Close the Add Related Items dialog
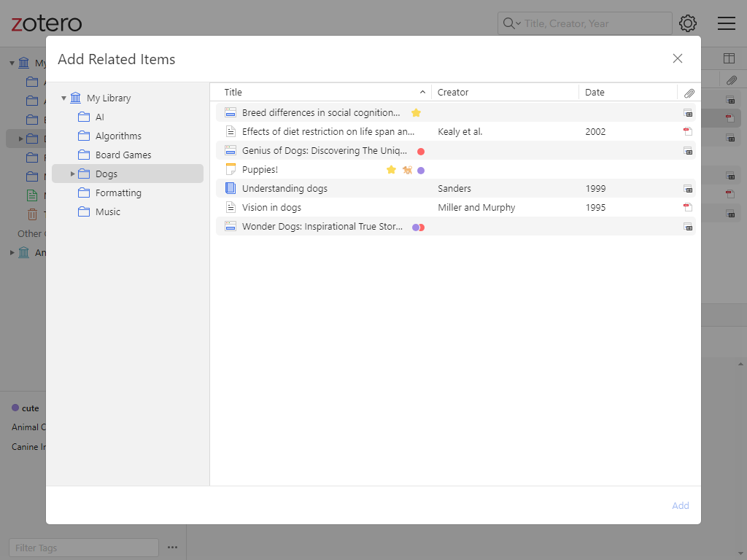Screen dimensions: 747x560 [x=677, y=59]
